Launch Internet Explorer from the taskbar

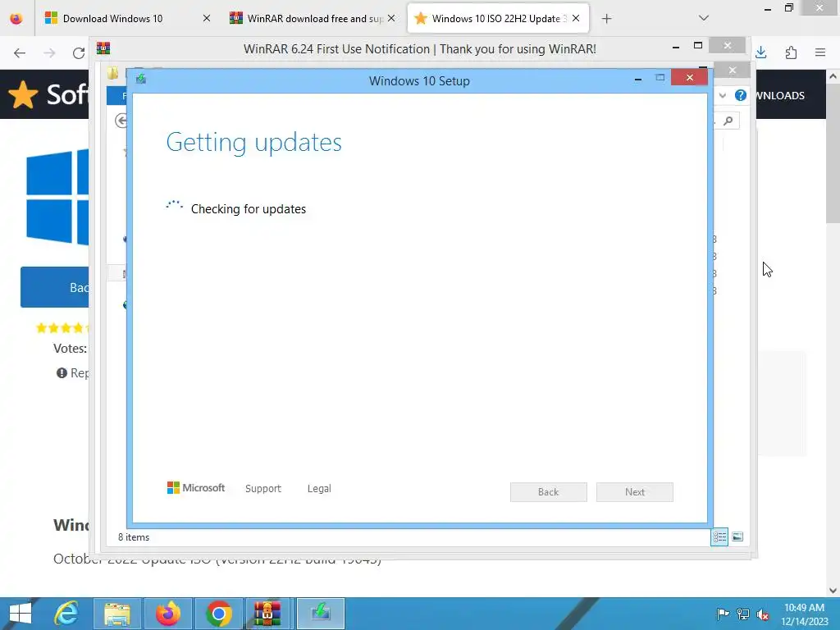coord(66,614)
